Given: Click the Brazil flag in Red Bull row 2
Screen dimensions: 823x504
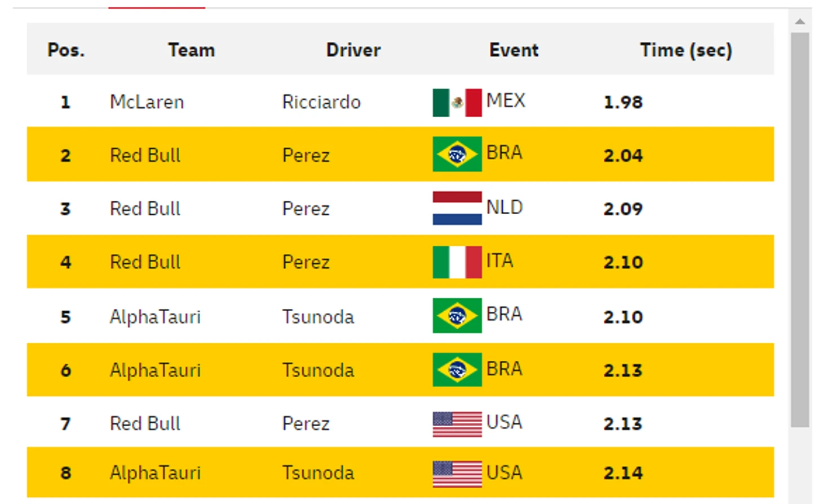Looking at the screenshot, I should (457, 154).
